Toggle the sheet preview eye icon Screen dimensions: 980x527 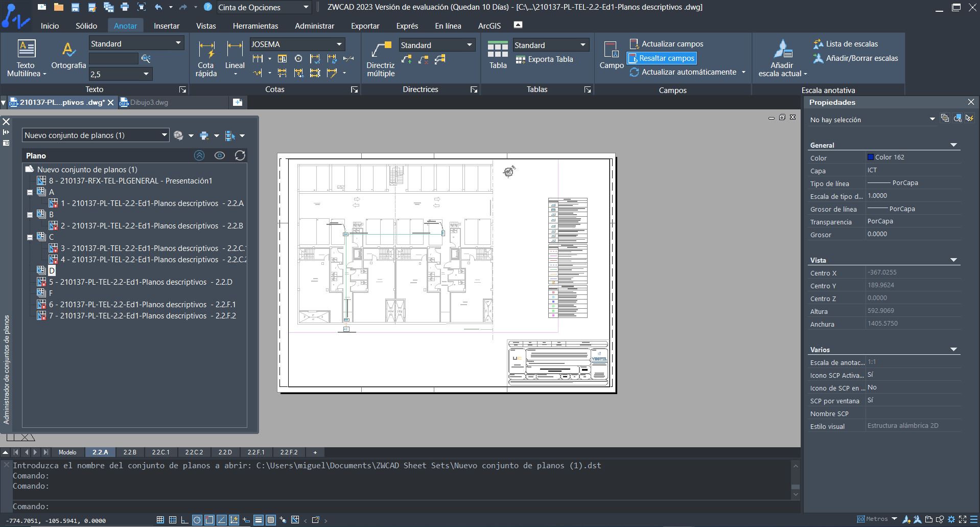tap(220, 155)
